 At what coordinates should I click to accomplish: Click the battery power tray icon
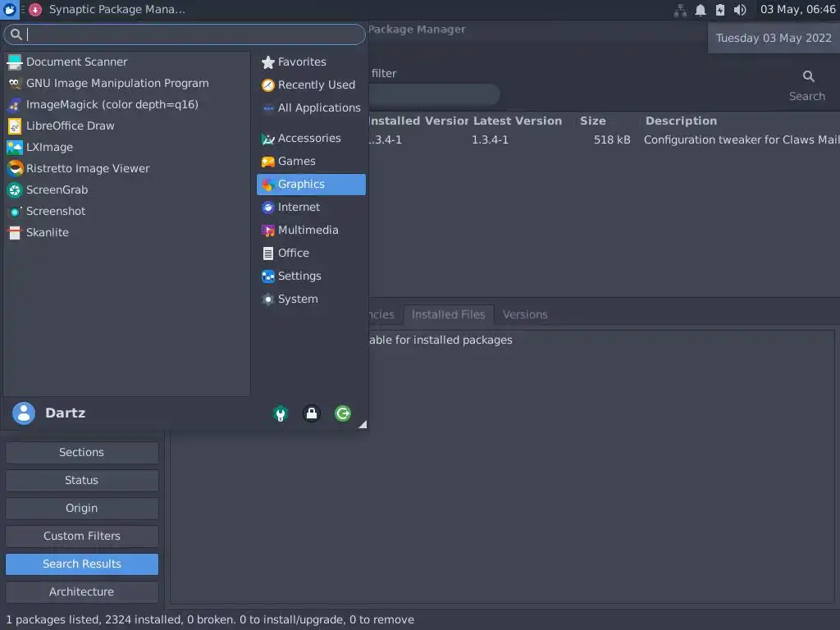coord(720,10)
